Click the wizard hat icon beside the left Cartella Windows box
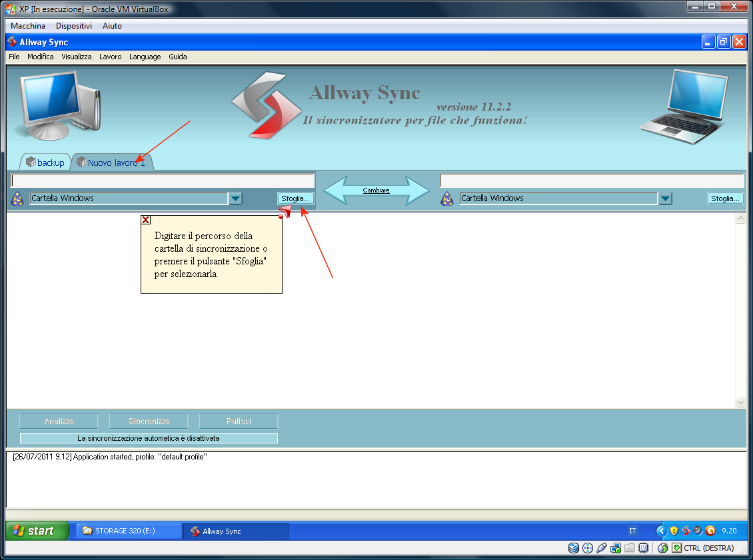 [x=17, y=198]
